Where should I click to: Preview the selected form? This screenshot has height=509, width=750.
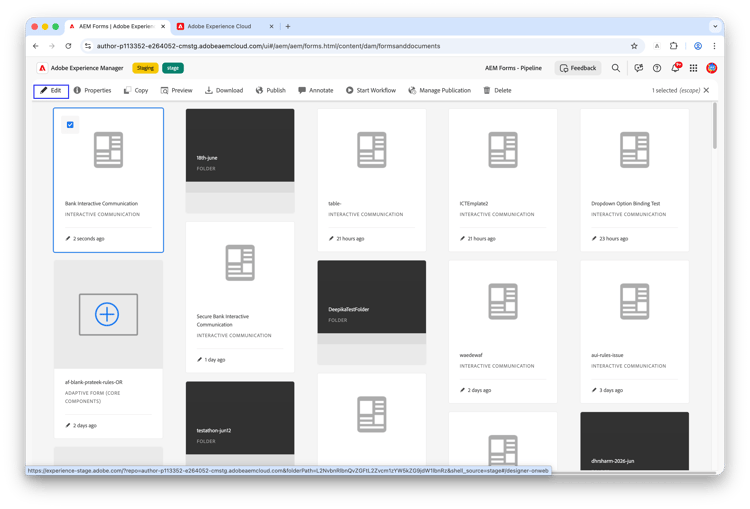pyautogui.click(x=176, y=90)
